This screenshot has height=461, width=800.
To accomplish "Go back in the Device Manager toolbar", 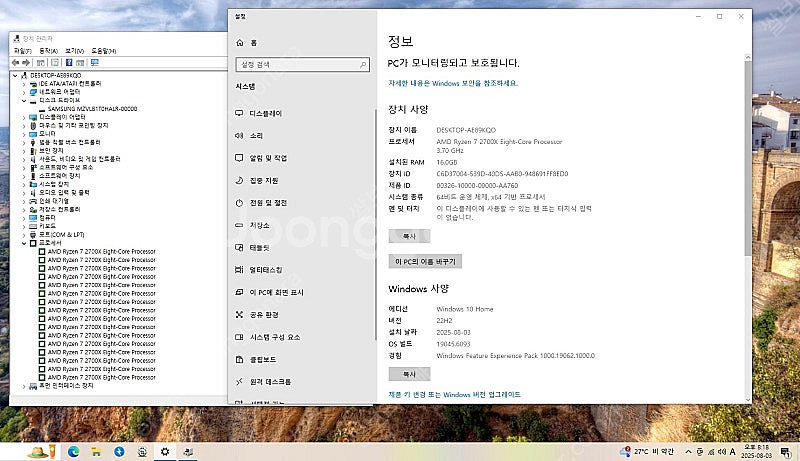I will (x=15, y=63).
